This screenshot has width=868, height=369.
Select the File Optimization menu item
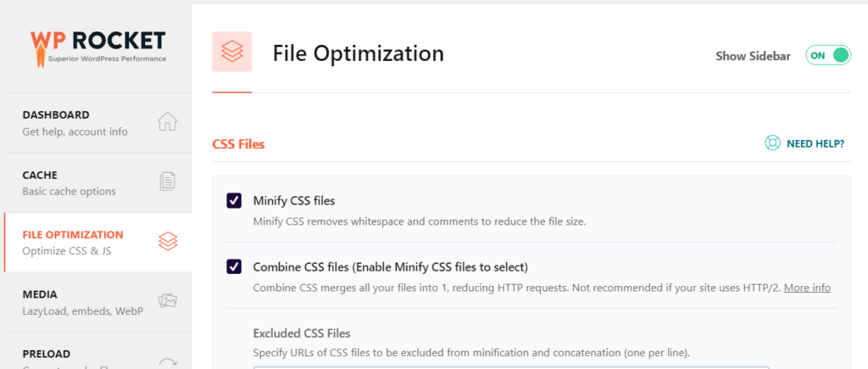(x=98, y=243)
